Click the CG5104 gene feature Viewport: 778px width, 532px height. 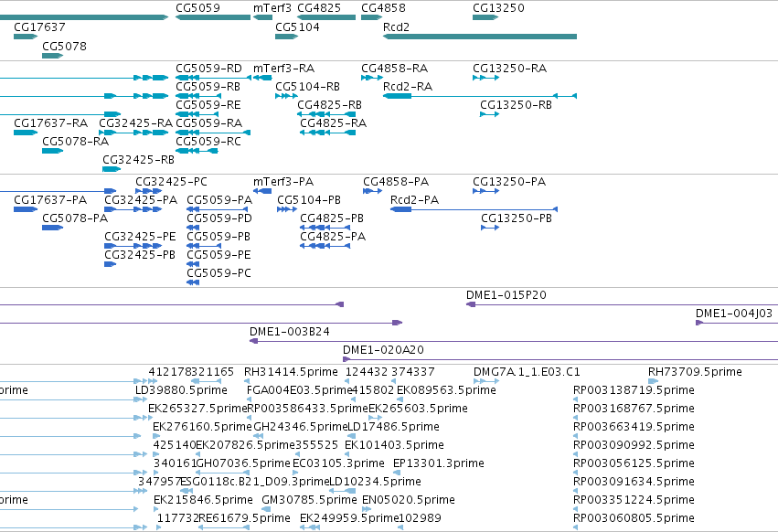(x=287, y=37)
